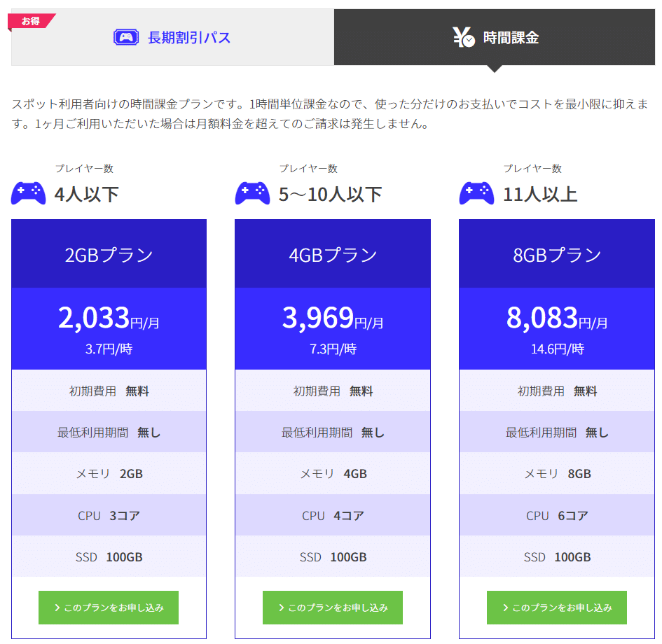The image size is (662, 644).
Task: Click the 3,969円/月 price
Action: click(x=333, y=318)
